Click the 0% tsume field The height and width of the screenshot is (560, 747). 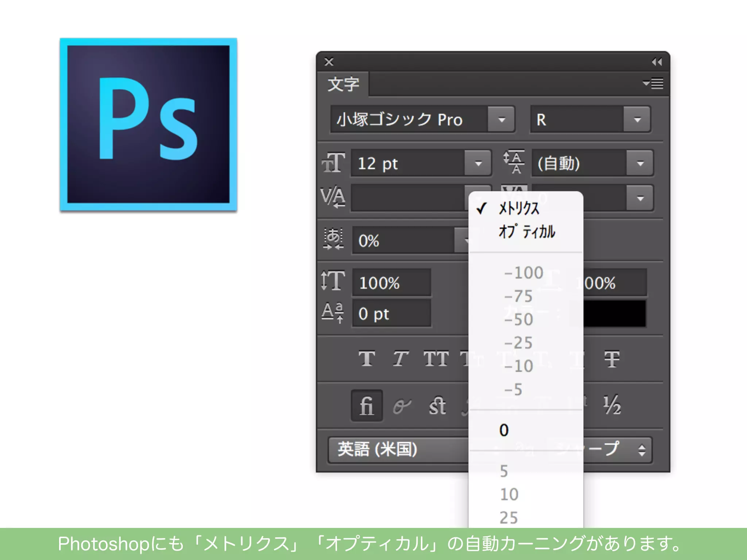coord(403,240)
